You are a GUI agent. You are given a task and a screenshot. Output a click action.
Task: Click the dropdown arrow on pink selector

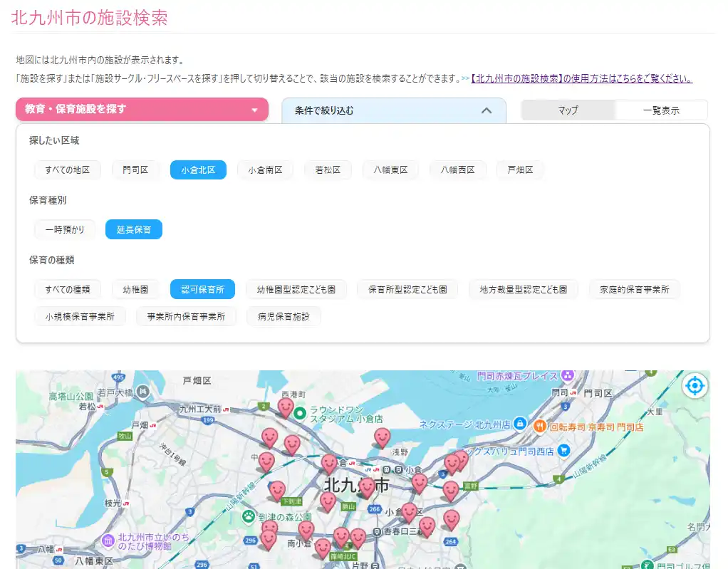[x=254, y=110]
